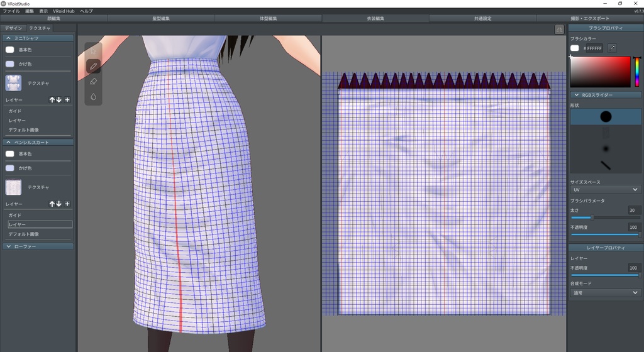Open the VRoid Hub menu
The image size is (644, 352).
pyautogui.click(x=64, y=11)
